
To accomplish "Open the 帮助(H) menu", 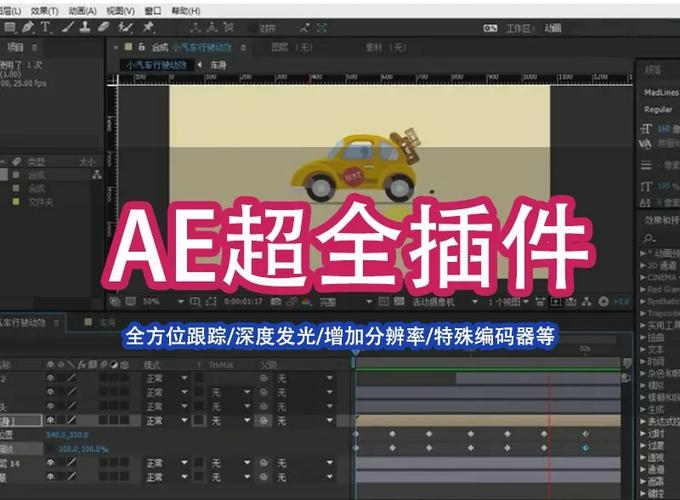I will (186, 11).
